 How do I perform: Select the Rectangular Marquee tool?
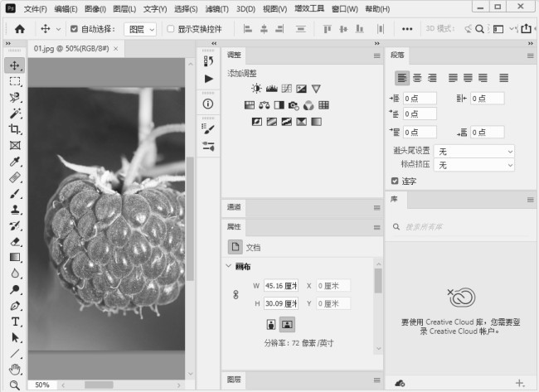[x=14, y=81]
